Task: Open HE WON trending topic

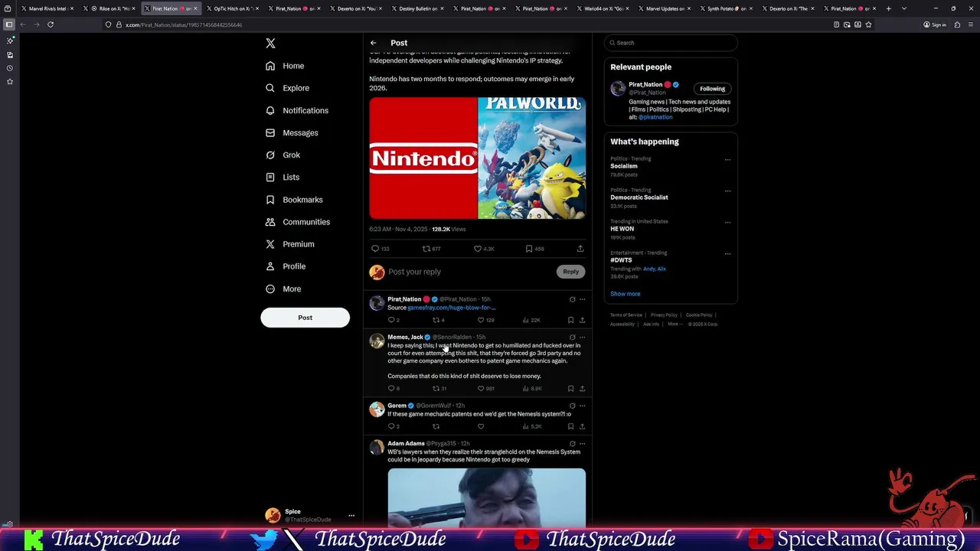Action: tap(622, 229)
